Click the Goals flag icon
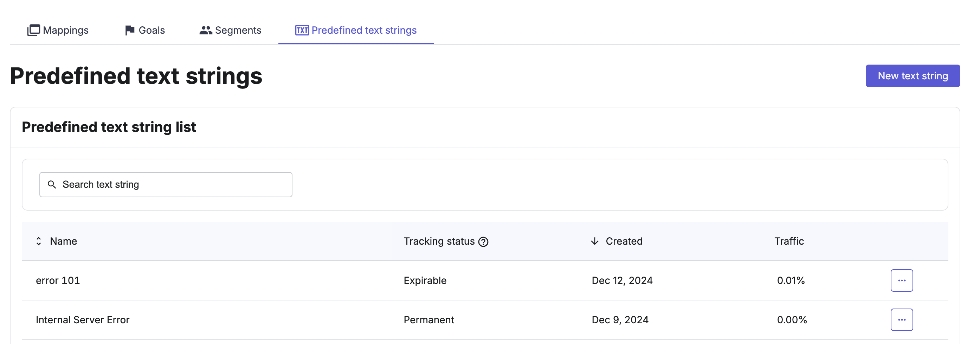Image resolution: width=980 pixels, height=344 pixels. point(129,30)
